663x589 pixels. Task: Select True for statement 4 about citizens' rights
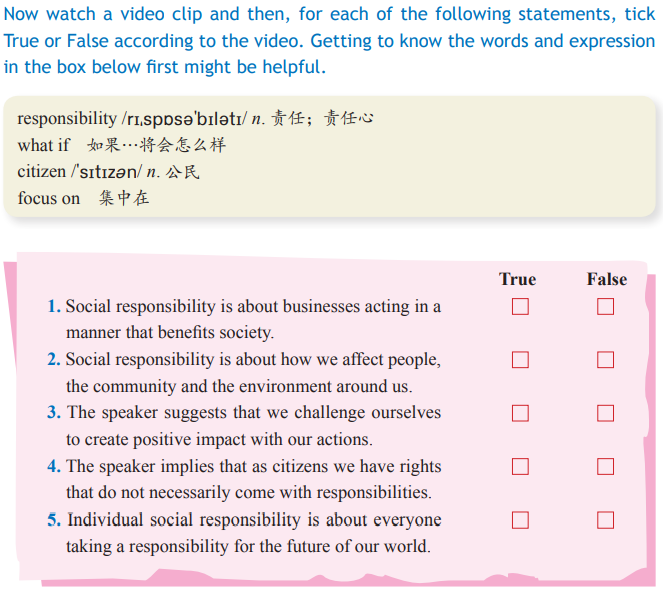point(520,467)
